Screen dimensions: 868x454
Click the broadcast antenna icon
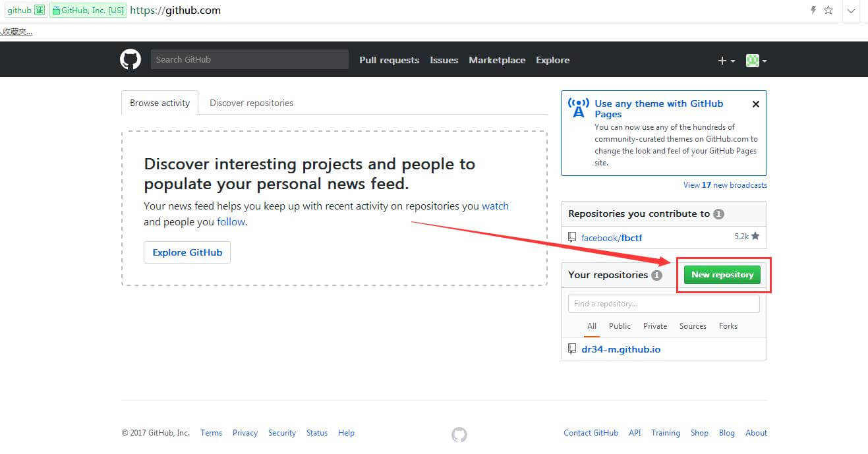[578, 108]
